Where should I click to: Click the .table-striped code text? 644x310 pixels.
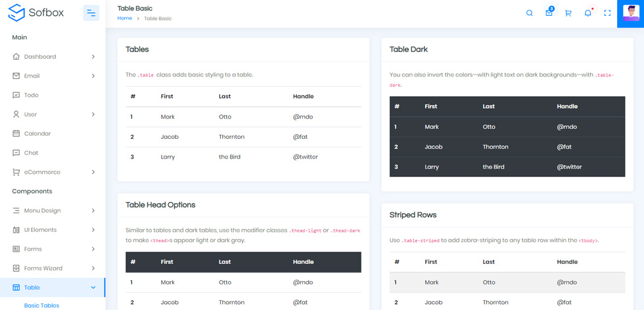click(x=421, y=240)
